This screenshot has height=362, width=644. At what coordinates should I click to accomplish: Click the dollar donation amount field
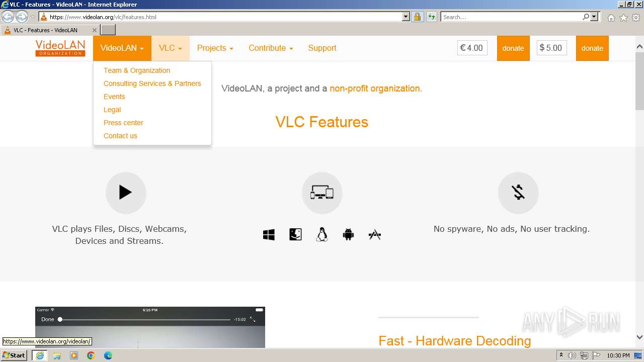pyautogui.click(x=551, y=48)
